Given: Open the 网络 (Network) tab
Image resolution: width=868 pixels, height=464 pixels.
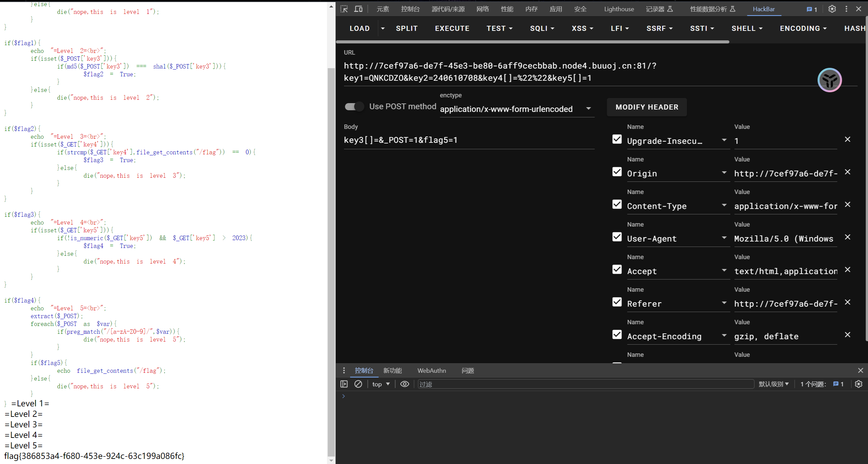Looking at the screenshot, I should coord(482,9).
